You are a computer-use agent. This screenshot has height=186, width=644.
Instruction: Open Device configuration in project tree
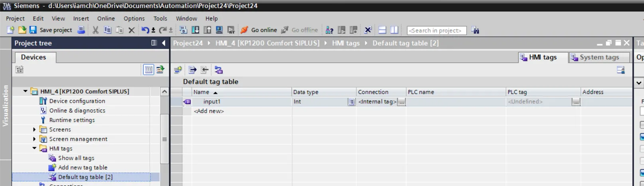coord(77,101)
